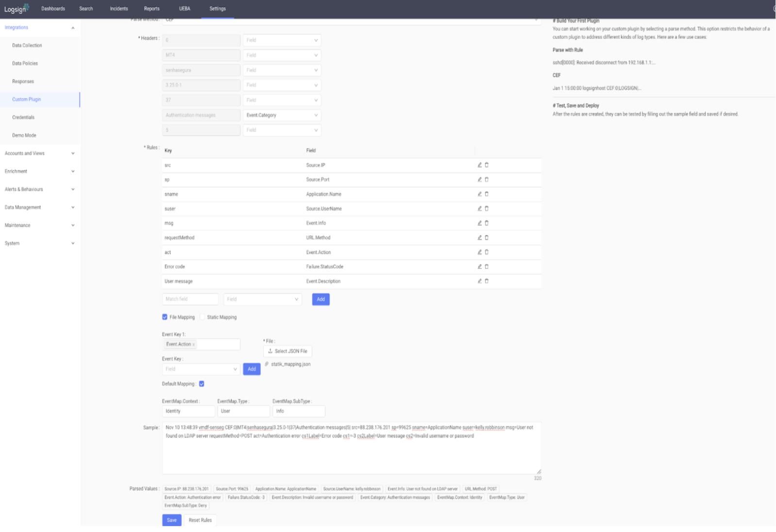
Task: Edit the suser rule
Action: [x=479, y=209]
